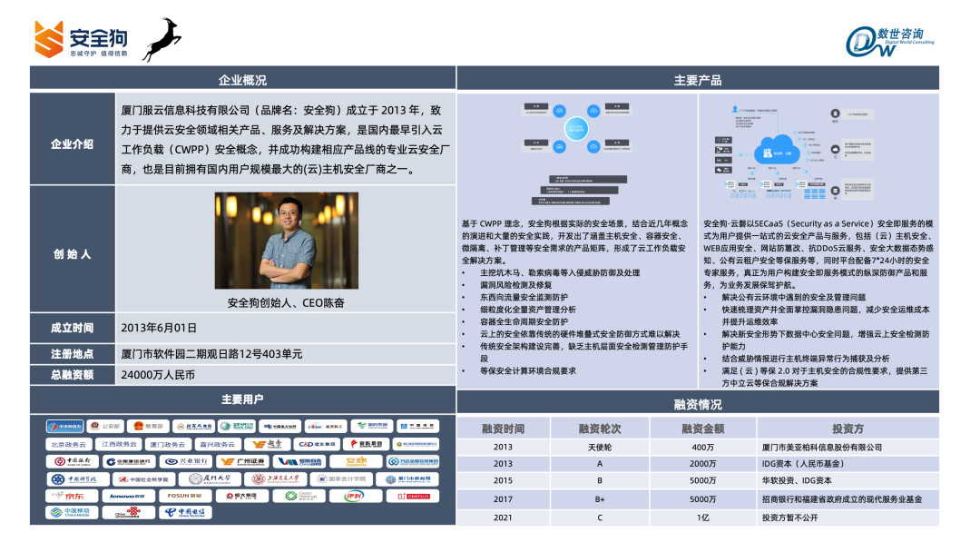Click the China Unicom logo
The width and height of the screenshot is (980, 552).
pyautogui.click(x=129, y=513)
